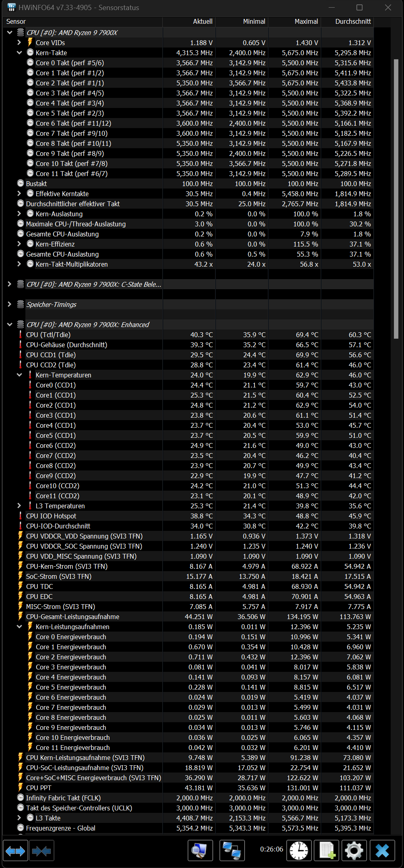The image size is (404, 868).
Task: Click the clock icon beside Frequenzgrenze - Global
Action: pyautogui.click(x=21, y=828)
